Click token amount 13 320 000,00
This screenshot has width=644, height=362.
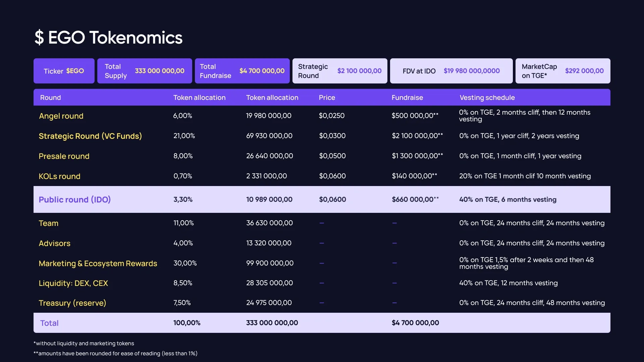click(269, 243)
